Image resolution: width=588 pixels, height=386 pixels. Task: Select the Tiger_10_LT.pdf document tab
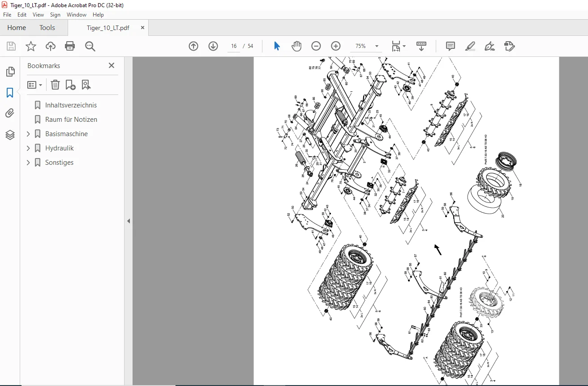(108, 28)
